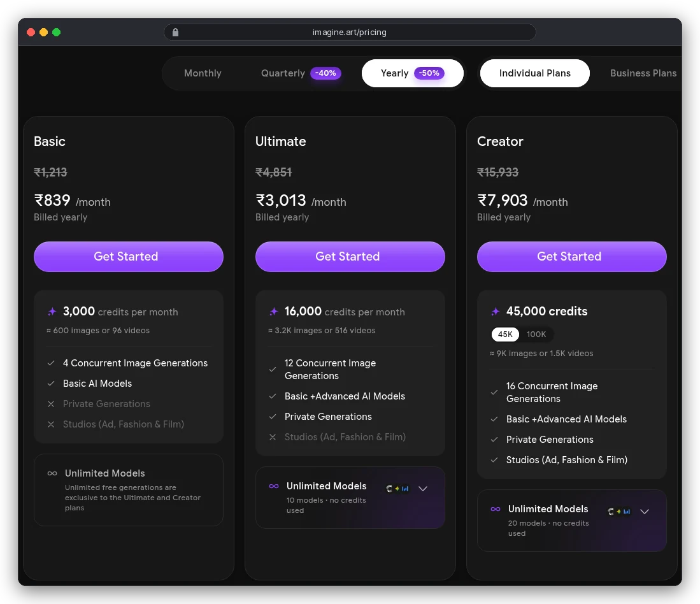Click the '≈ 3.2K images or 516 videos' text
This screenshot has width=700, height=604.
point(322,331)
